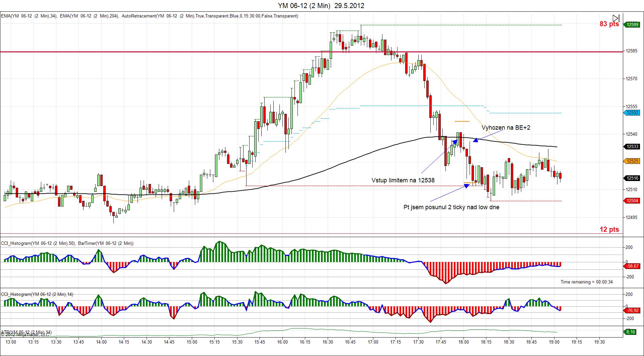Click the 12540 price axis label
The width and height of the screenshot is (644, 356).
click(631, 134)
